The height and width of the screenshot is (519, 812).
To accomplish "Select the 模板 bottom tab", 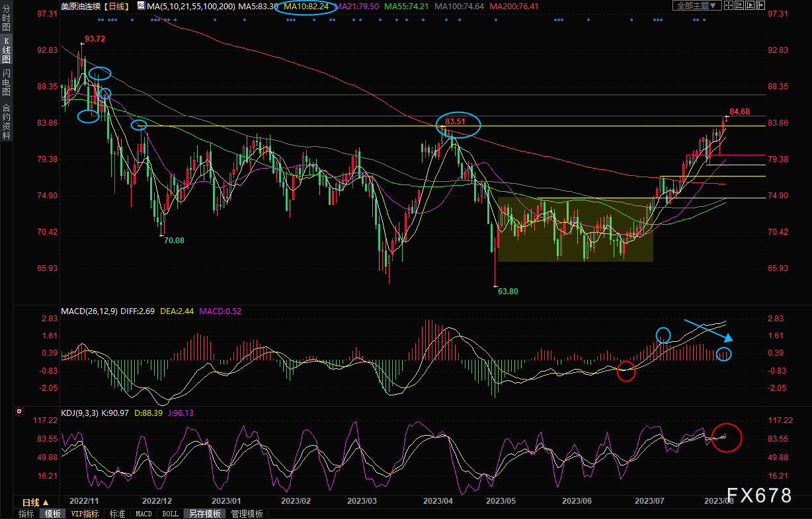I will click(53, 514).
